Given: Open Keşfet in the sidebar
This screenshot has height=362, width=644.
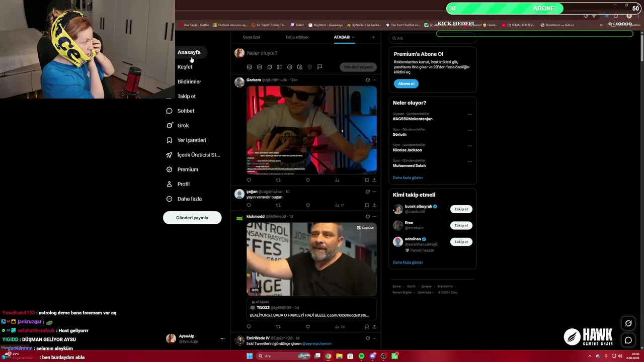Looking at the screenshot, I should pyautogui.click(x=185, y=67).
